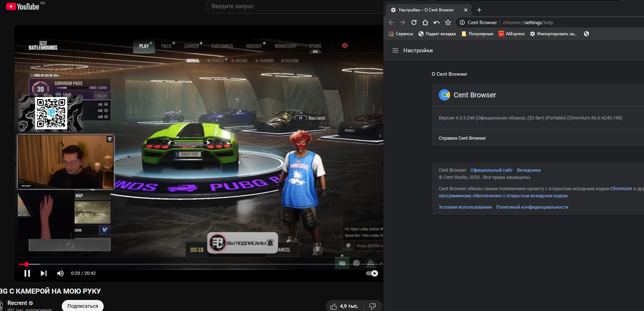Screen dimensions: 644x311
Task: Skip to the next video
Action: [43, 273]
